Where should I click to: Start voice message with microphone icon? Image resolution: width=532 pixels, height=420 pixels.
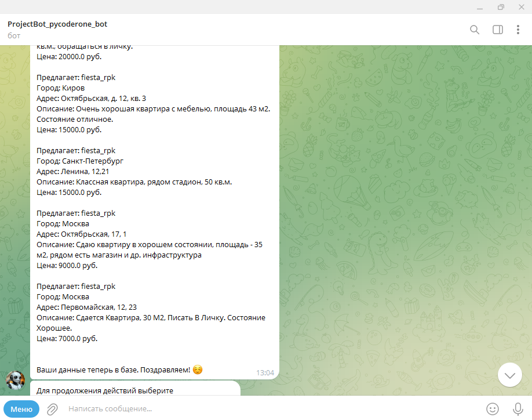[518, 409]
